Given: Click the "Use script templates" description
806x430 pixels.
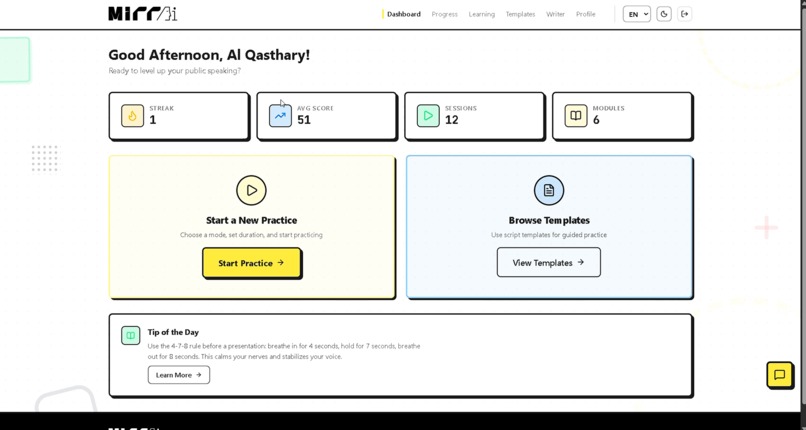Looking at the screenshot, I should [549, 235].
